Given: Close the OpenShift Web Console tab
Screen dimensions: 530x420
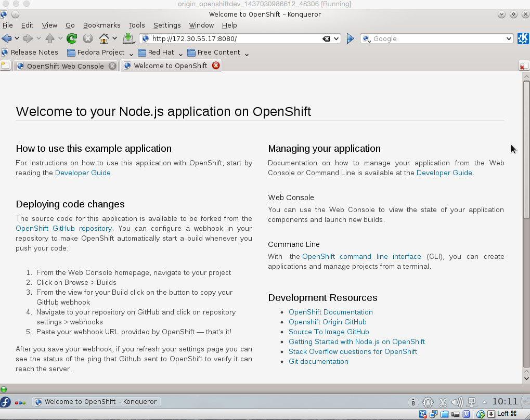Looking at the screenshot, I should 112,66.
